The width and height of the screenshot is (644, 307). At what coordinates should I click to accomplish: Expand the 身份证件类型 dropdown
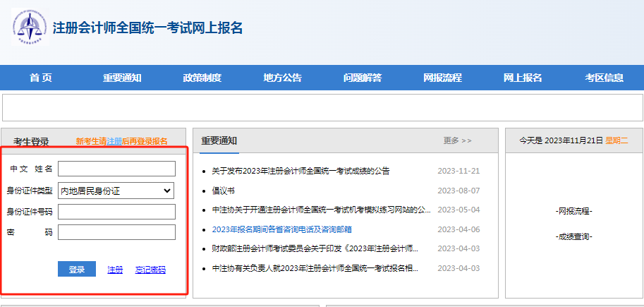tap(116, 191)
